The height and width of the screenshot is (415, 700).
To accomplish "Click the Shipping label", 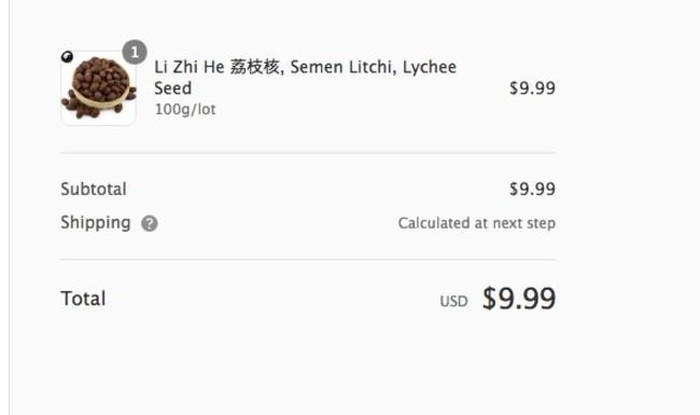I will (95, 222).
